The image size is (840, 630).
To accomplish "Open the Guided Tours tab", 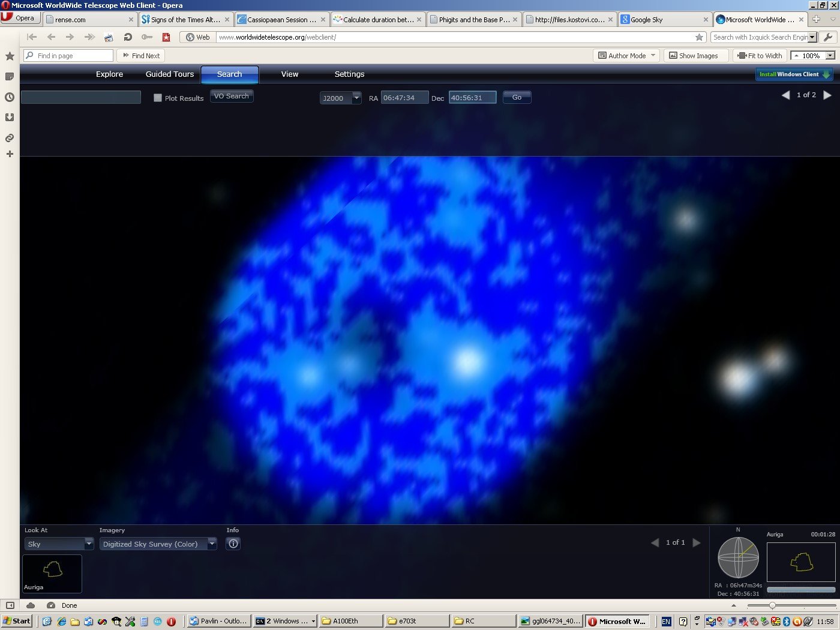I will point(170,74).
